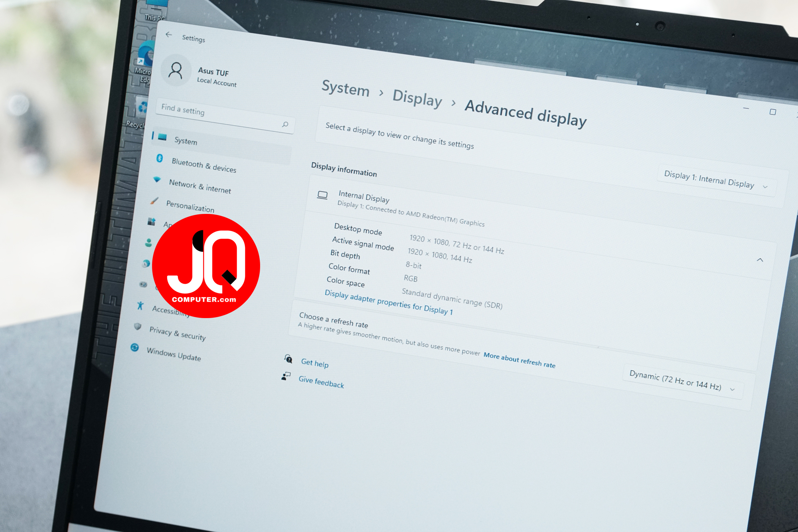This screenshot has height=532, width=798.
Task: Click the user account avatar icon
Action: pos(176,71)
